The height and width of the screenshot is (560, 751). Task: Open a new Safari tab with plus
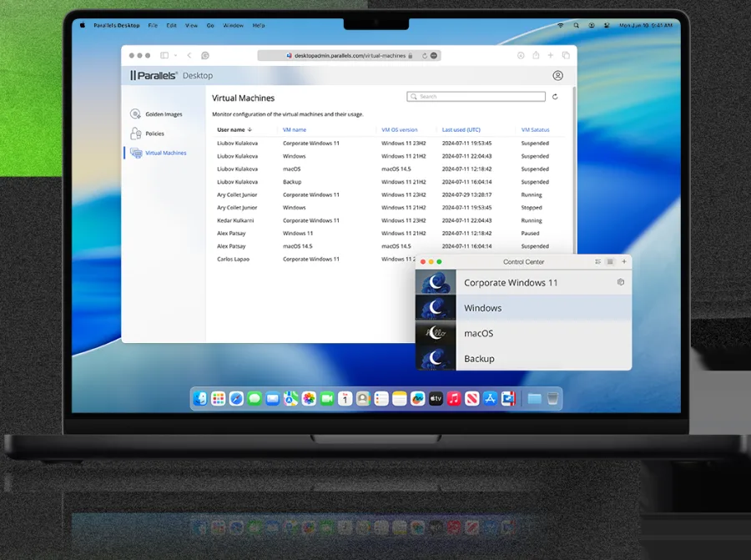tap(551, 56)
